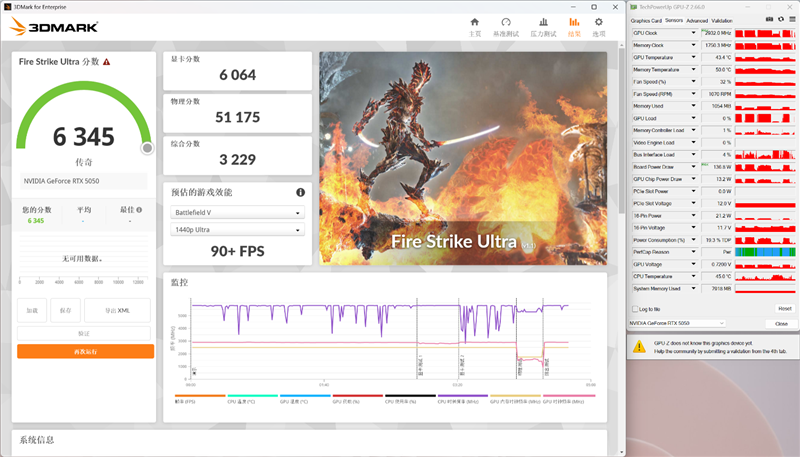Switch to the Advanced tab in GPU-Z
The width and height of the screenshot is (800, 457).
tap(697, 20)
